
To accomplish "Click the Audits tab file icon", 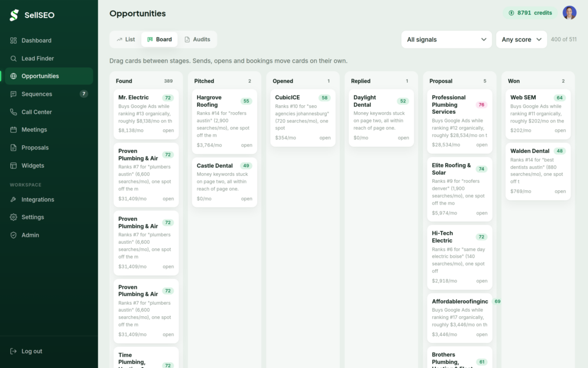I will [x=187, y=40].
